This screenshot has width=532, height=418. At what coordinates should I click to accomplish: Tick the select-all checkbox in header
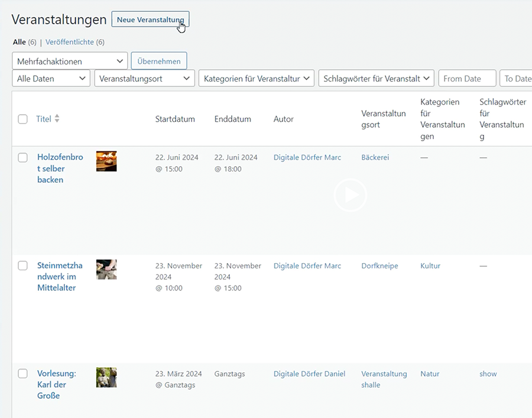tap(22, 119)
